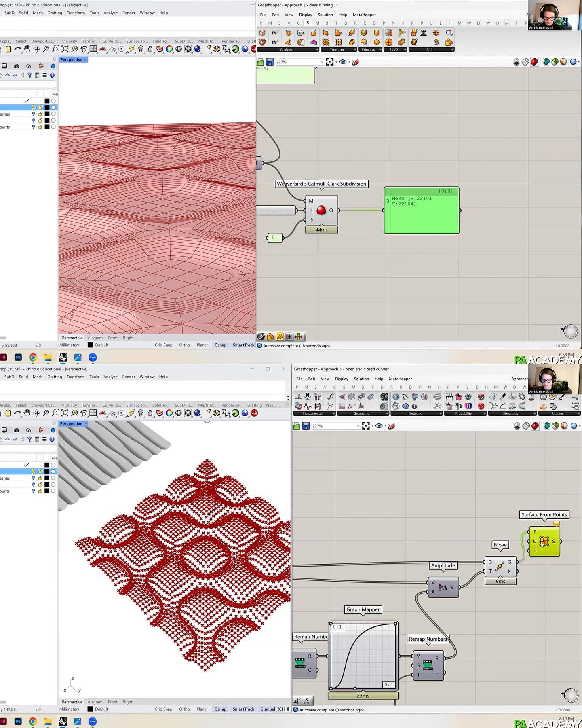Select the green Mesh output panel
This screenshot has width=582, height=728.
422,210
